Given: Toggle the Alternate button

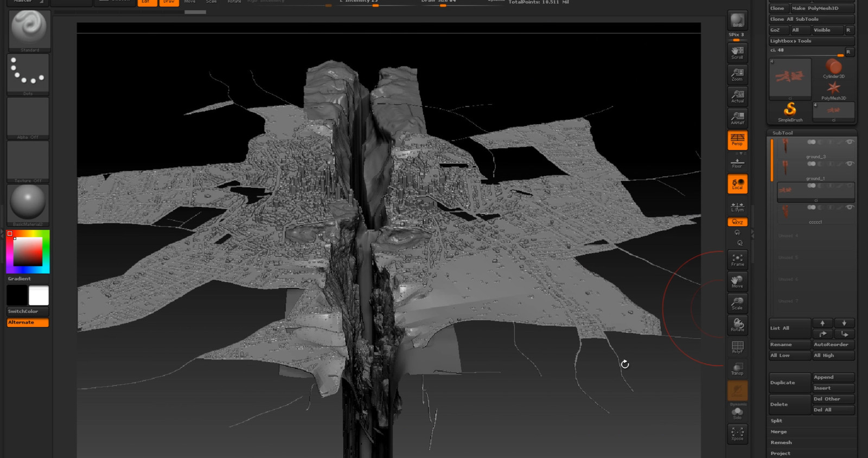Looking at the screenshot, I should (28, 322).
